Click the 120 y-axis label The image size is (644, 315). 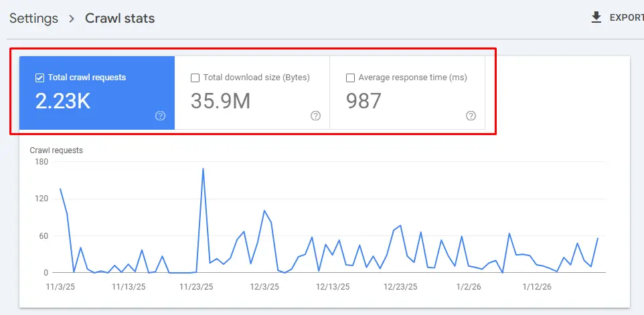(x=42, y=199)
